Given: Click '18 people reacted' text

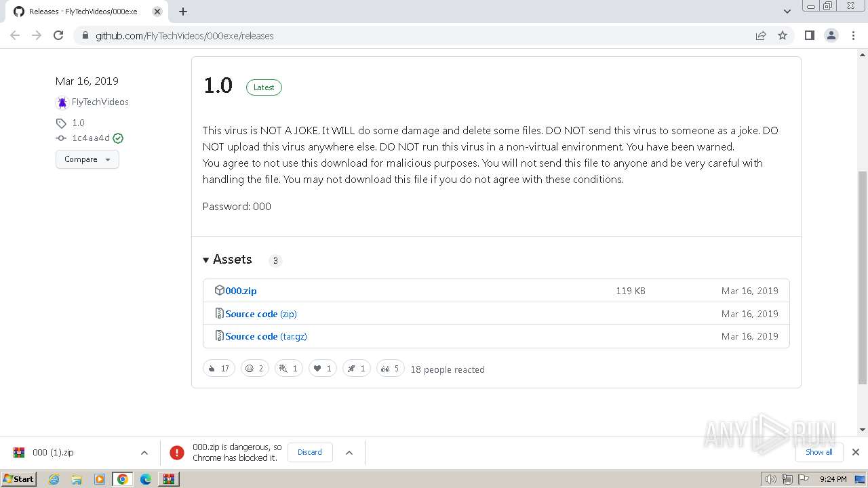Looking at the screenshot, I should click(x=448, y=369).
